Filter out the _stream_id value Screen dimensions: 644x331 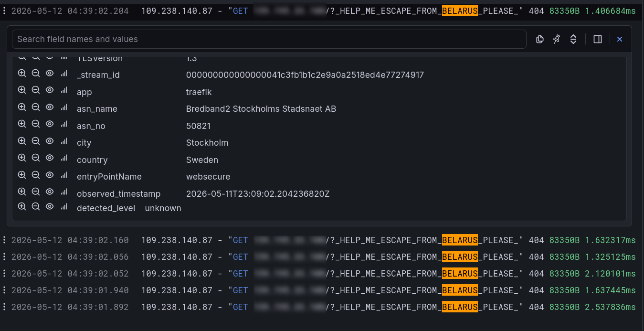tap(35, 73)
